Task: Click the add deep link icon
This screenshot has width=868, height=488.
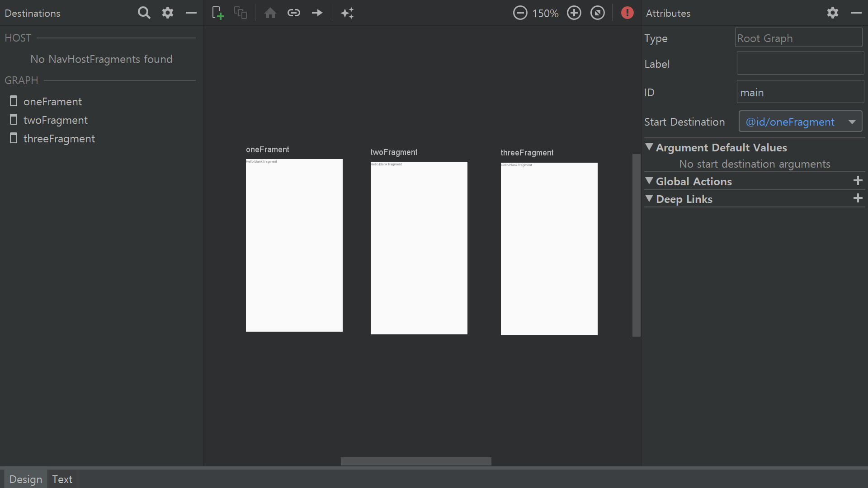Action: pos(294,13)
